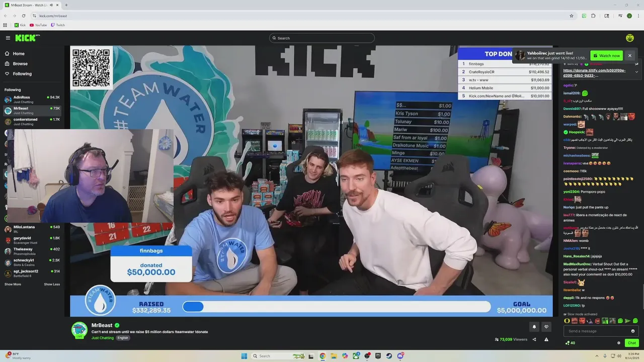Dismiss the Yahboiirec live notification

[629, 55]
